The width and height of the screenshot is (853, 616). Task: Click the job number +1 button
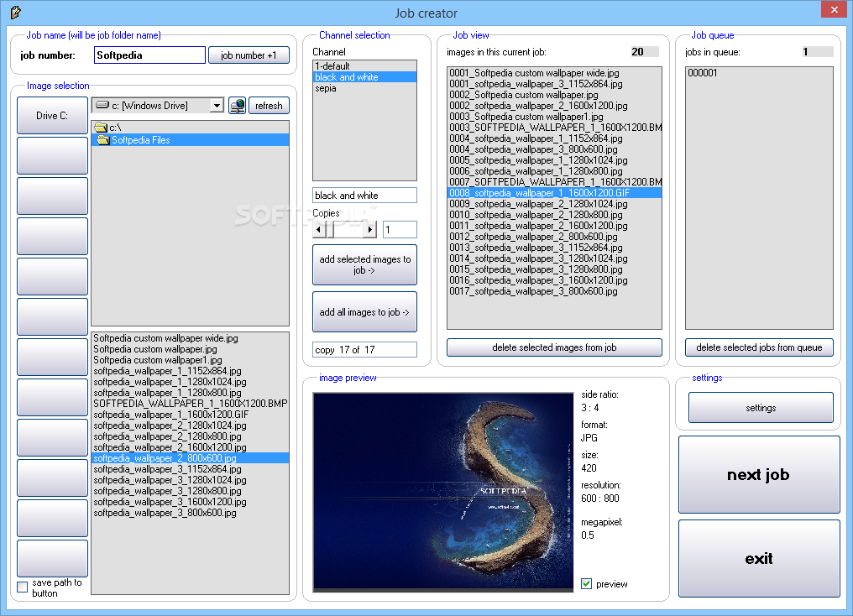click(249, 55)
